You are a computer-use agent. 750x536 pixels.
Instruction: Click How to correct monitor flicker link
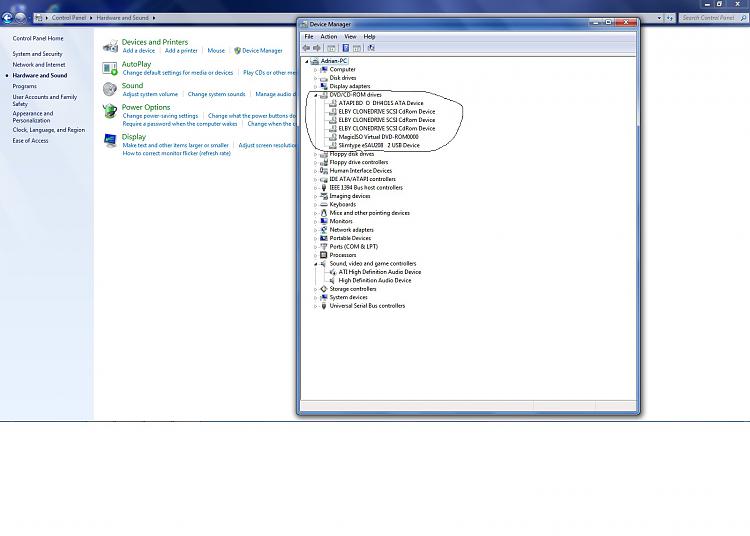[x=176, y=153]
